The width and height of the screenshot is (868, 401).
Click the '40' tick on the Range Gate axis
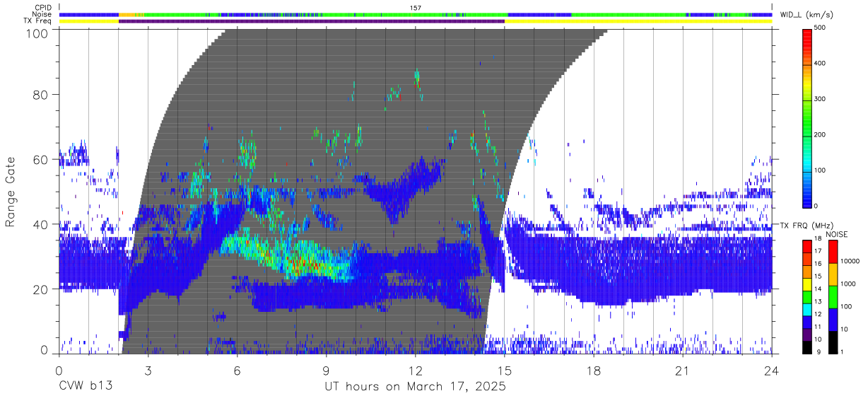42,224
